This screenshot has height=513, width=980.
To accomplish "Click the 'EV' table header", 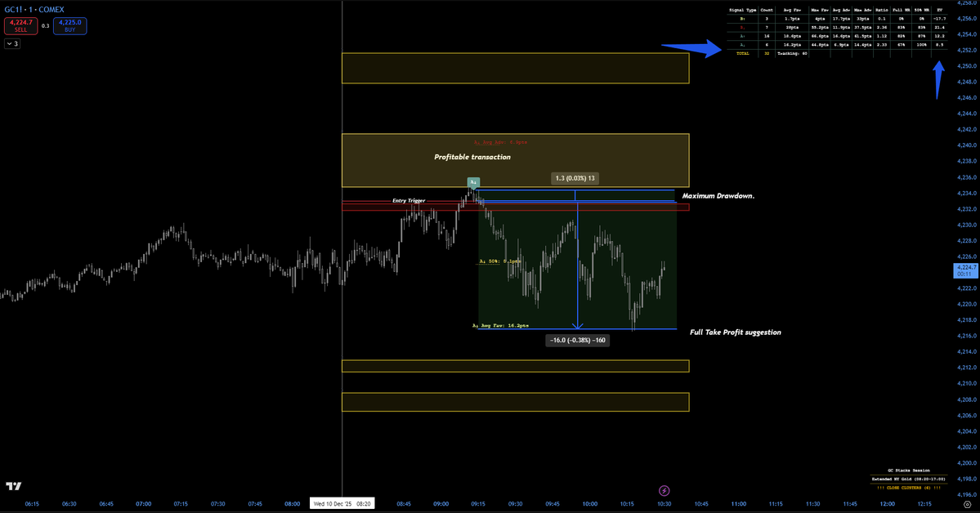I will 939,10.
